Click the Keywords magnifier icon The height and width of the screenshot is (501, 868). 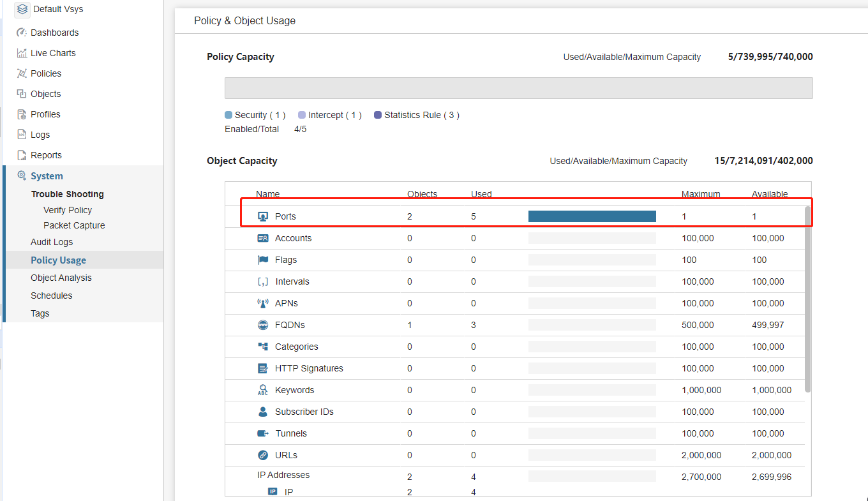tap(263, 390)
